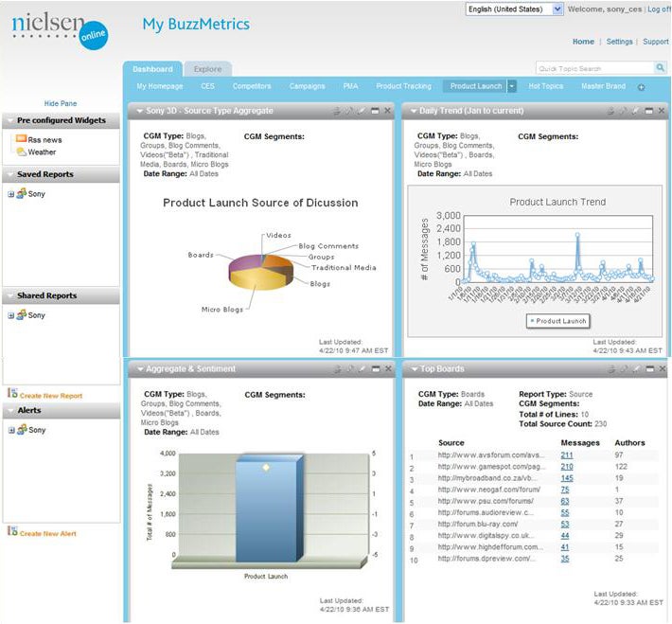Click into the Quick Topic Search field
The image size is (672, 624).
point(592,68)
